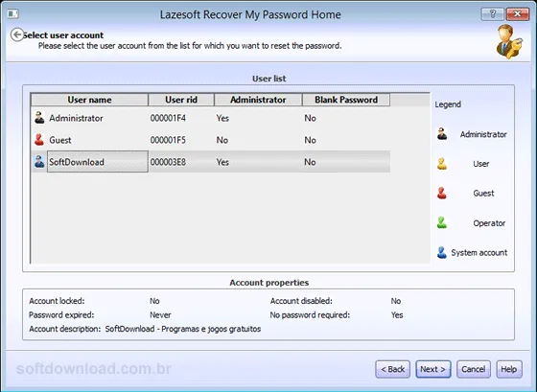
Task: Click the user rid 000001F5
Action: (168, 140)
